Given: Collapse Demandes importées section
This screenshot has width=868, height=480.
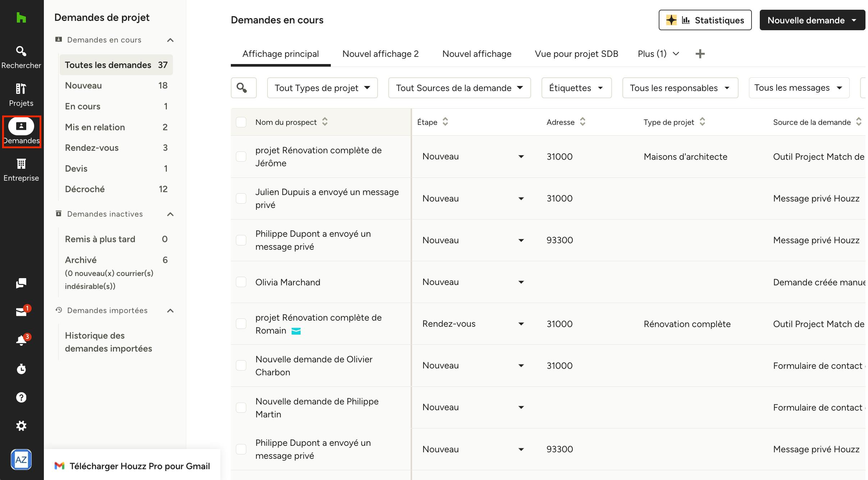Looking at the screenshot, I should point(170,311).
